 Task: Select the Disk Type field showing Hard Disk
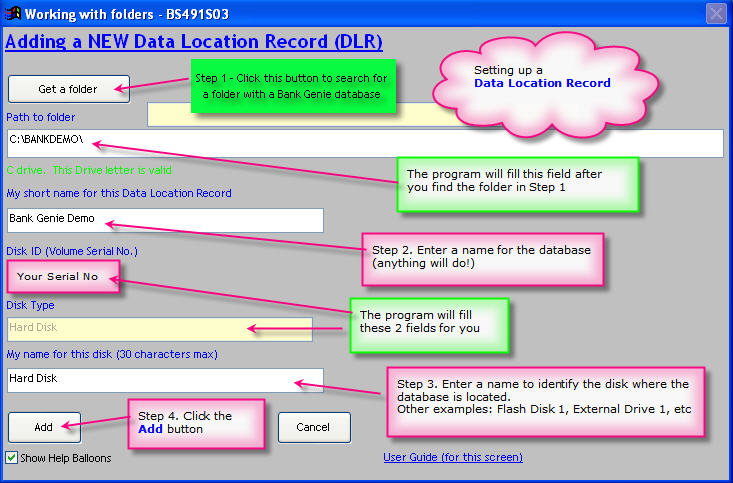tap(159, 329)
